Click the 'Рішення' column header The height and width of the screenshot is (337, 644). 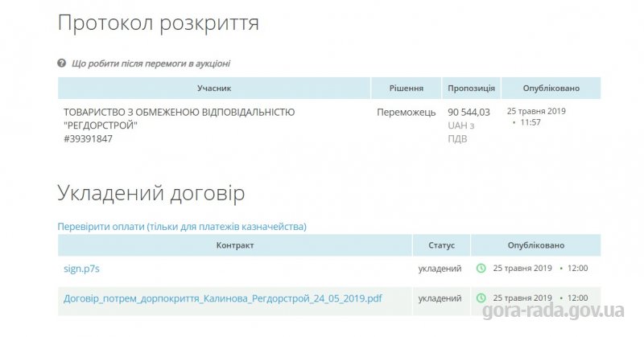pyautogui.click(x=407, y=88)
